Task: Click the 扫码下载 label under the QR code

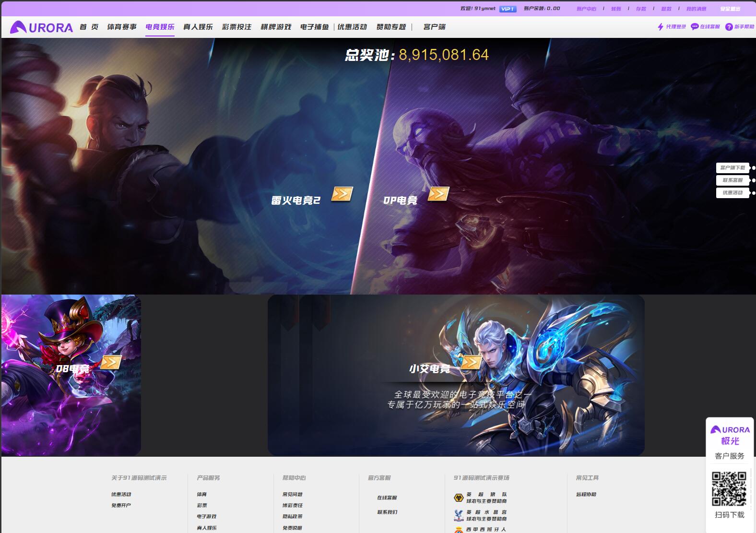Action: (x=730, y=515)
